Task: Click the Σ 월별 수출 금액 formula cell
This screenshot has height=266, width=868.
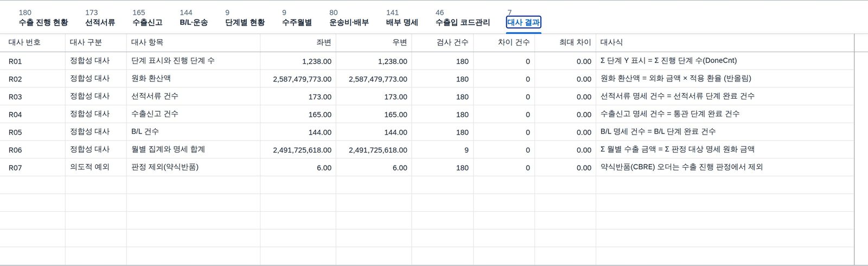Action: pos(725,149)
